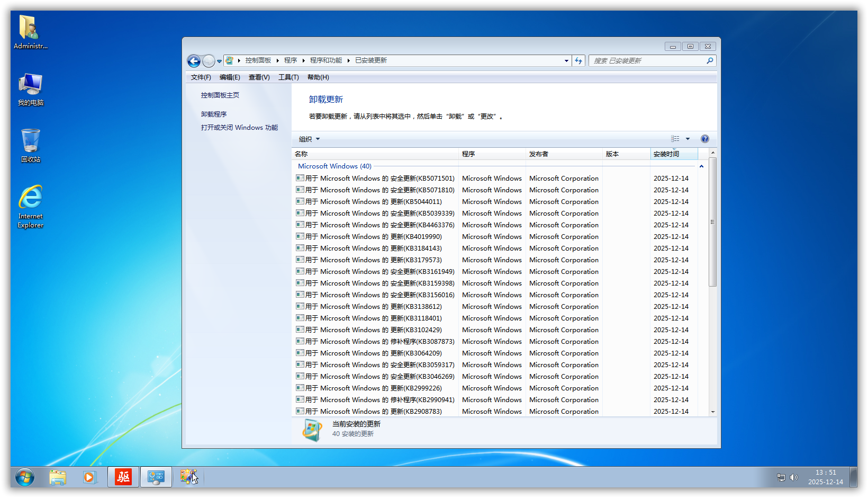
Task: Open Windows Explorer from the taskbar
Action: click(58, 477)
